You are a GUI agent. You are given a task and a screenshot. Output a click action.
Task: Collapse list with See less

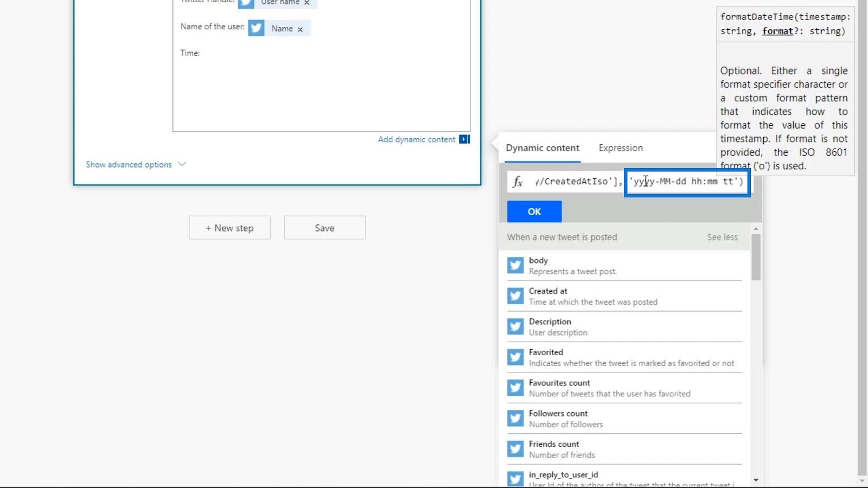point(722,237)
